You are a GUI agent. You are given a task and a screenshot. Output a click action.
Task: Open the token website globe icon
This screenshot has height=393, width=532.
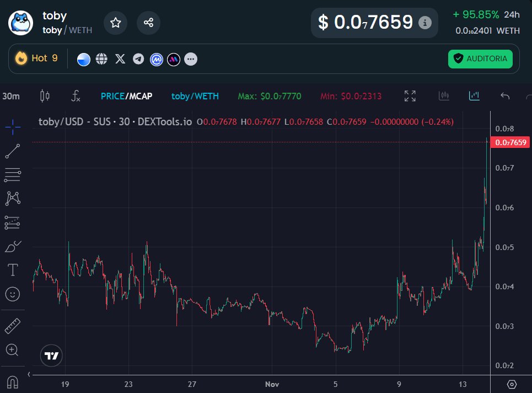pyautogui.click(x=101, y=59)
